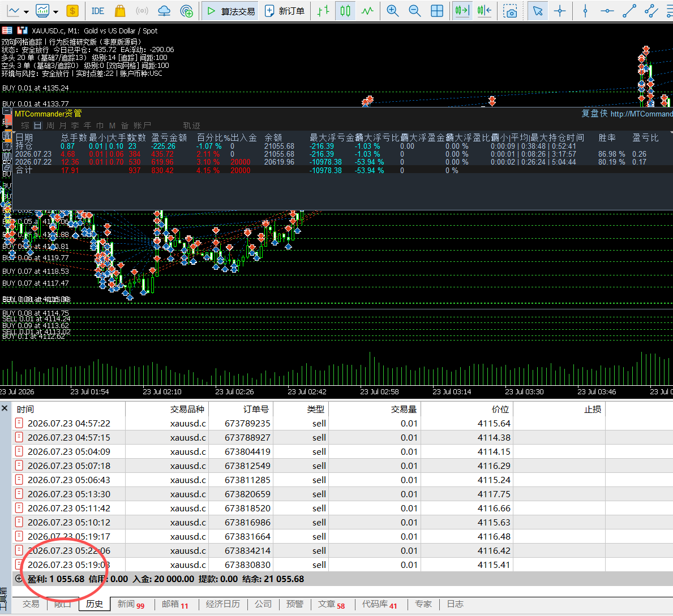Select the 账户 tab in MTCommander
The image size is (673, 616).
(143, 125)
